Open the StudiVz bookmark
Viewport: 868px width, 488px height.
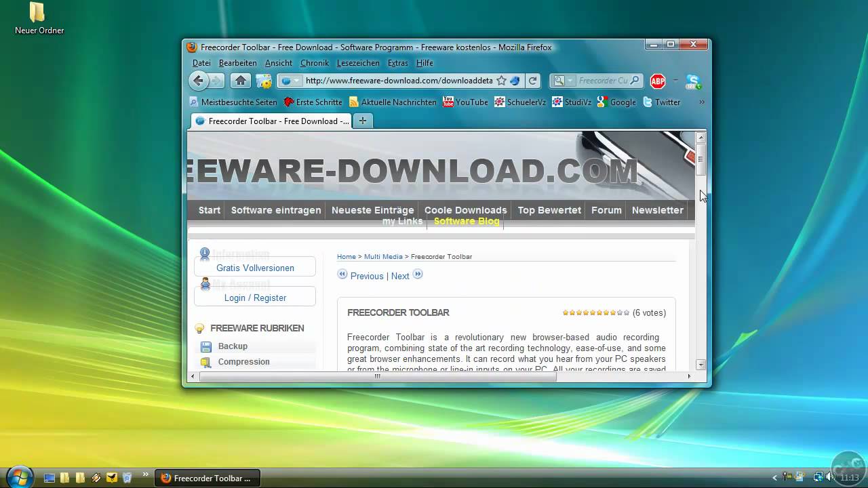point(572,102)
